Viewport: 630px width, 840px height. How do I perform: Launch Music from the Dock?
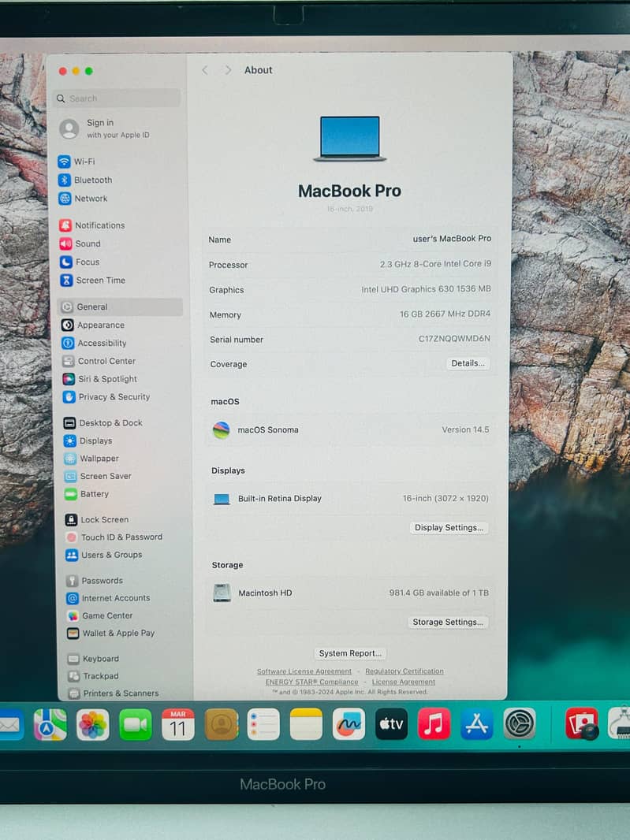pos(434,724)
